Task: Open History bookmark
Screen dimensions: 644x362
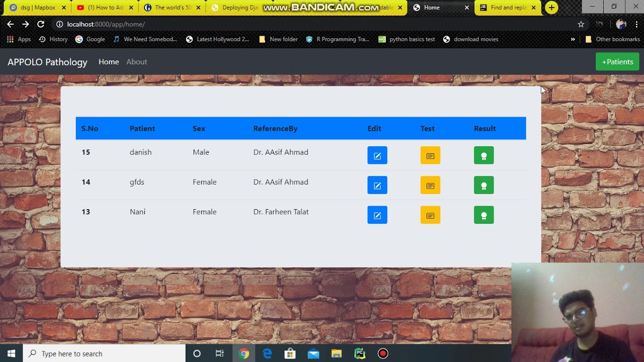Action: click(53, 39)
